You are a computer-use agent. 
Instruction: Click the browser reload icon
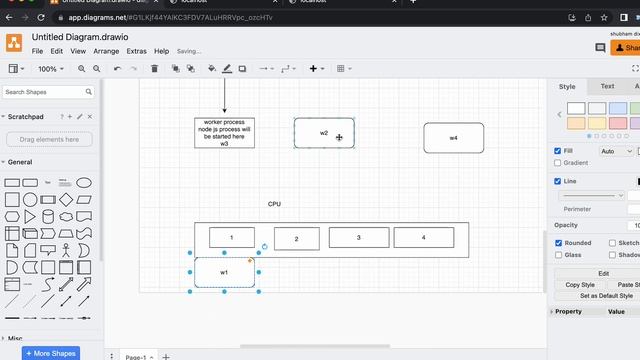(41, 18)
